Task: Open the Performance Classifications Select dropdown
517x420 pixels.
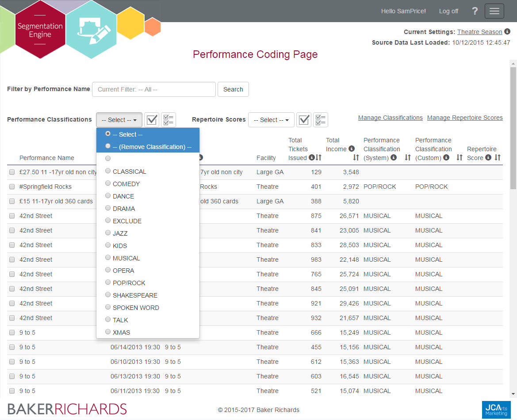Action: click(119, 120)
